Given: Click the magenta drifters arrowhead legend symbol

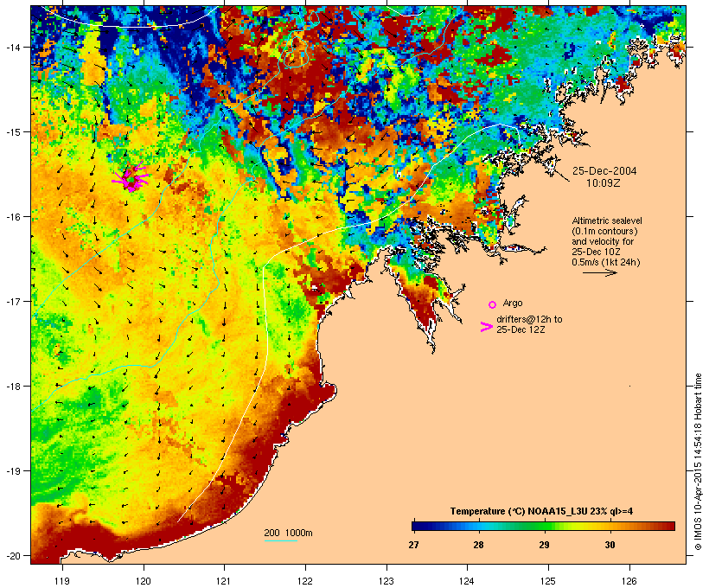Looking at the screenshot, I should [486, 327].
